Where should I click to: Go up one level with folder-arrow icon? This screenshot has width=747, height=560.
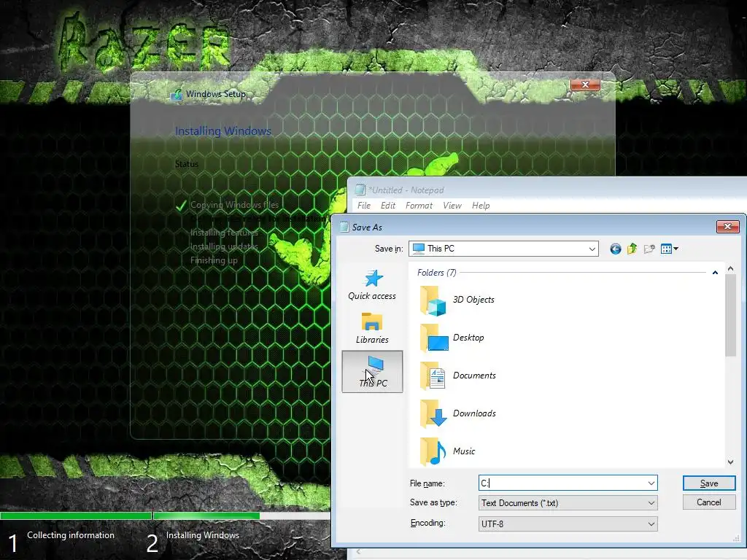tap(632, 249)
